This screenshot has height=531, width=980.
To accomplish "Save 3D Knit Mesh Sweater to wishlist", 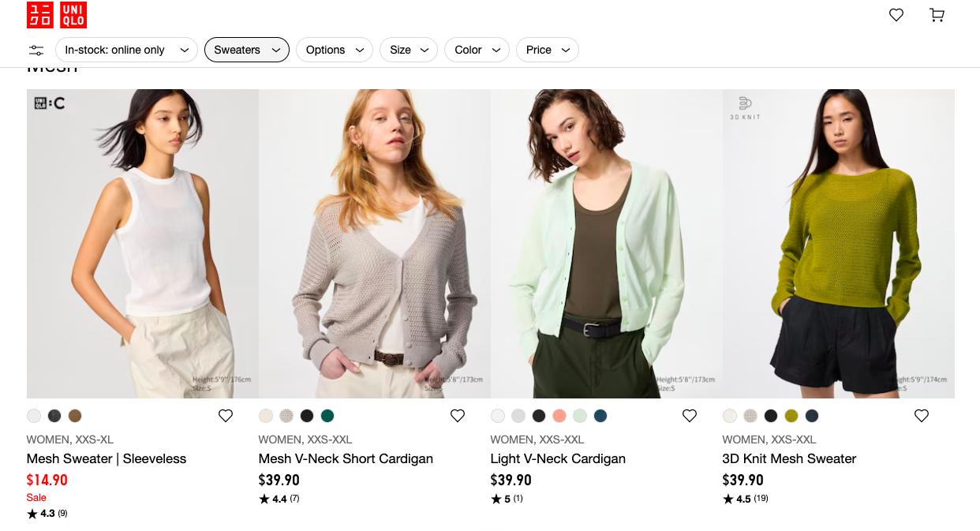I will (922, 416).
